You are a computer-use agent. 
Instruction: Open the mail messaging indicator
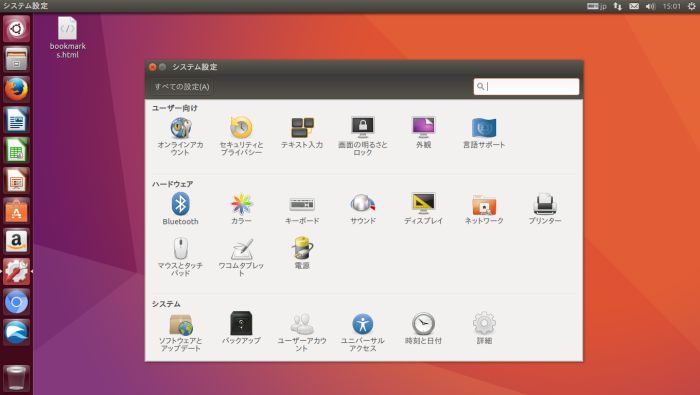pyautogui.click(x=634, y=6)
